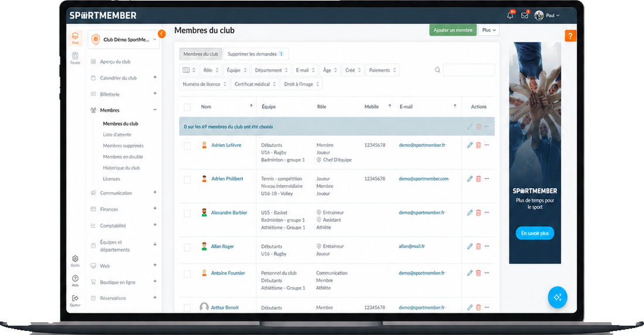Image resolution: width=644 pixels, height=335 pixels.
Task: Tick checkbox for Allan Roger
Action: coord(187,247)
